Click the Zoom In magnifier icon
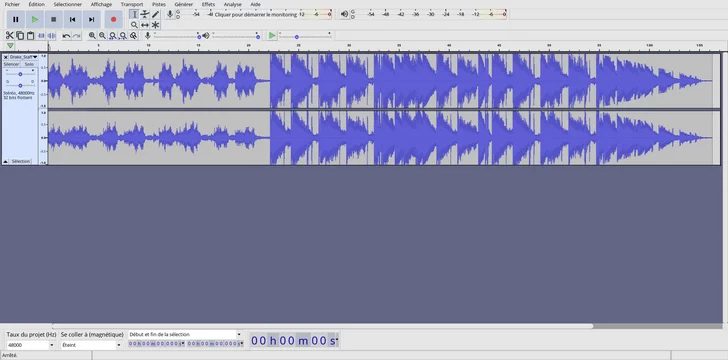The width and height of the screenshot is (728, 360). tap(92, 35)
